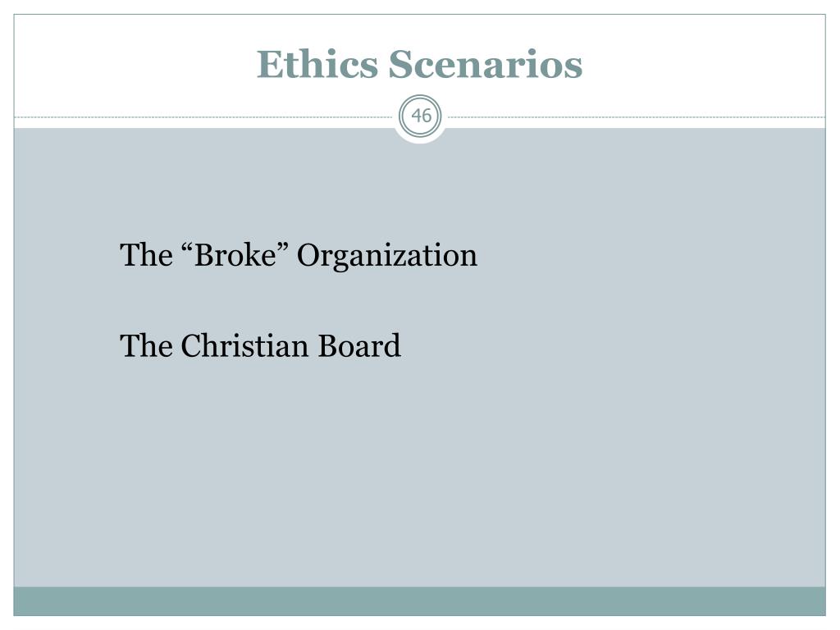Click the word "Scenarios" in the title
This screenshot has width=840, height=630.
(x=486, y=64)
